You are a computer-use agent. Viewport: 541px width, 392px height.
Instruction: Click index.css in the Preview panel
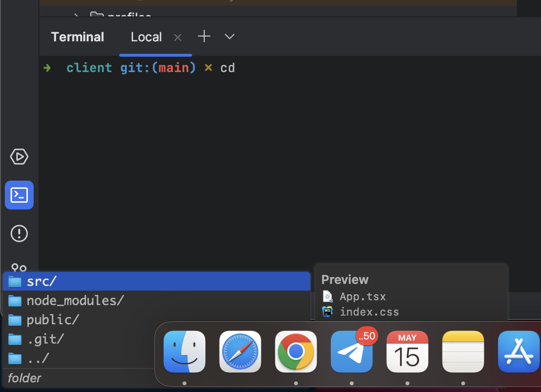pyautogui.click(x=369, y=312)
